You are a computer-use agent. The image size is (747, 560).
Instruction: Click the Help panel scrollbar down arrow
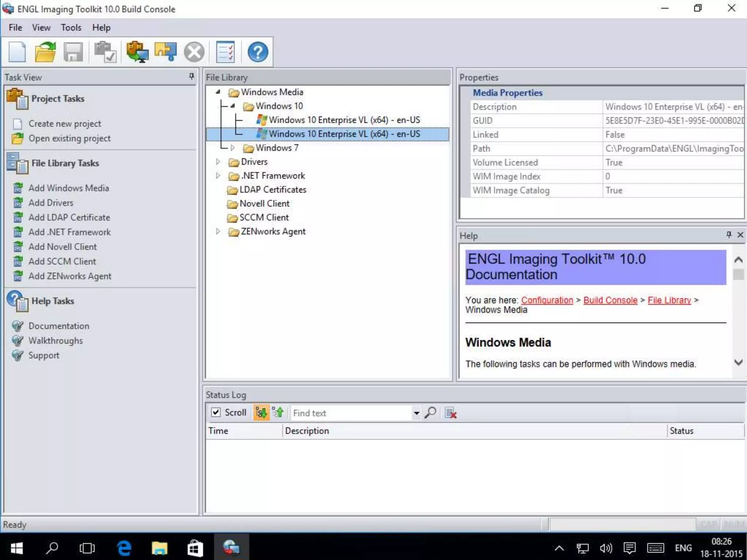click(739, 362)
